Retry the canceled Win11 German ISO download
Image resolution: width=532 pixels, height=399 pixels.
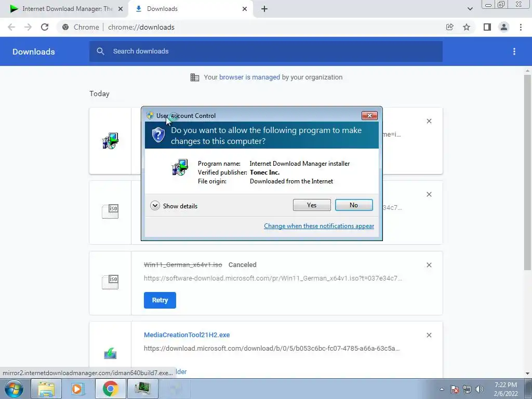point(160,300)
